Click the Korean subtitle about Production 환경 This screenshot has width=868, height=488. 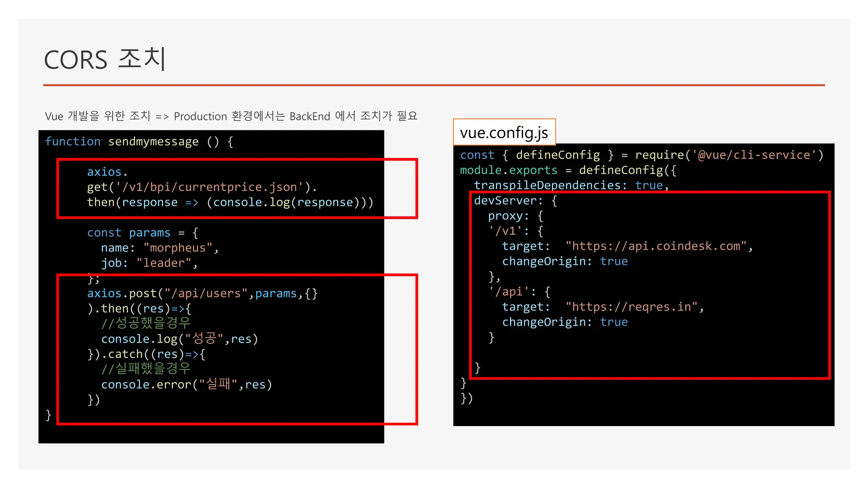(x=231, y=116)
